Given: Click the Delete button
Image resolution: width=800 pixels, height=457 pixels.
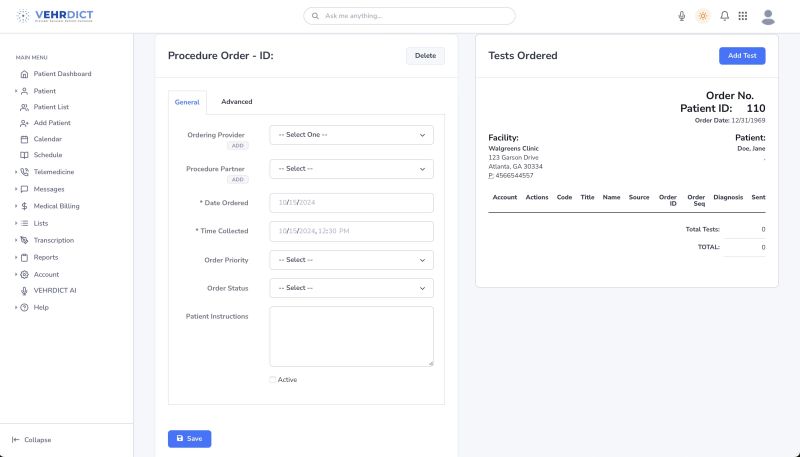Looking at the screenshot, I should tap(425, 56).
